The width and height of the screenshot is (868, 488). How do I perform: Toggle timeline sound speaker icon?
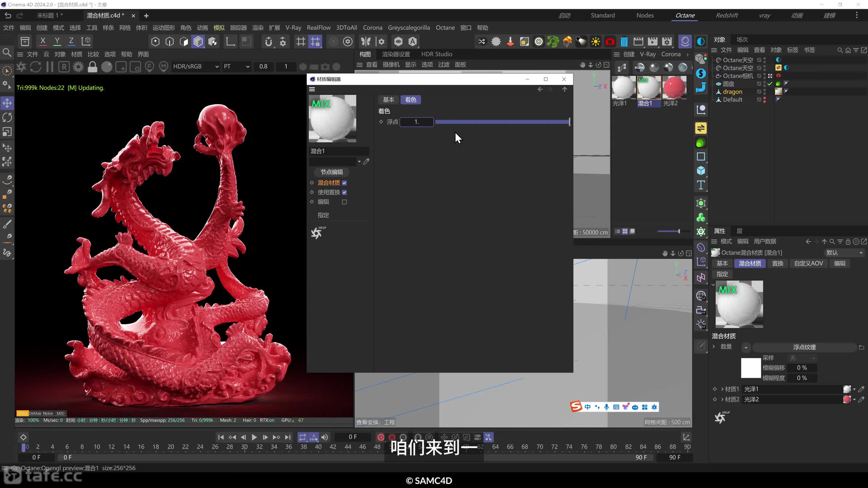(324, 438)
